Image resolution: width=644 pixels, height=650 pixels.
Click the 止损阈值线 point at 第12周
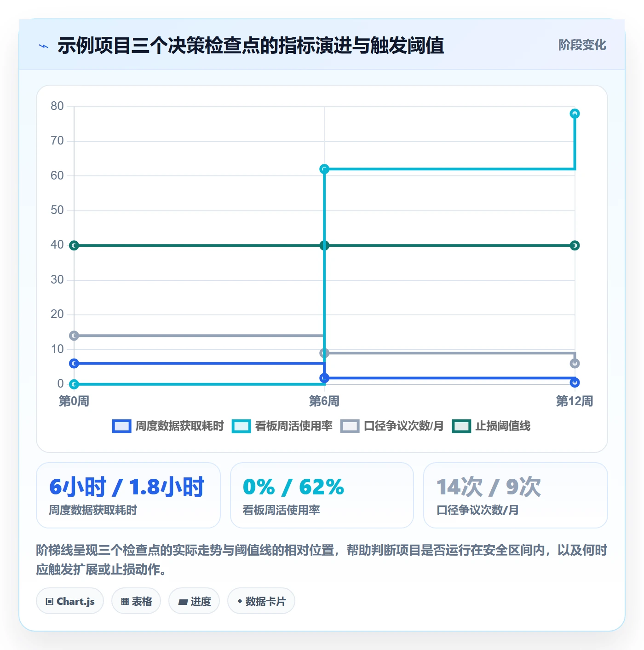point(575,245)
